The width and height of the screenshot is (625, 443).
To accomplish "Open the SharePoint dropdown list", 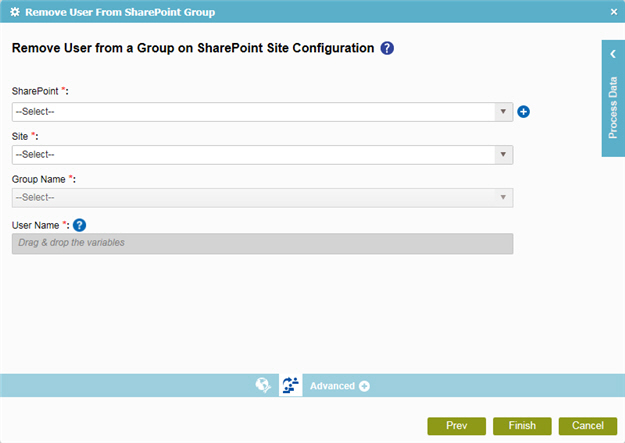I will 262,112.
